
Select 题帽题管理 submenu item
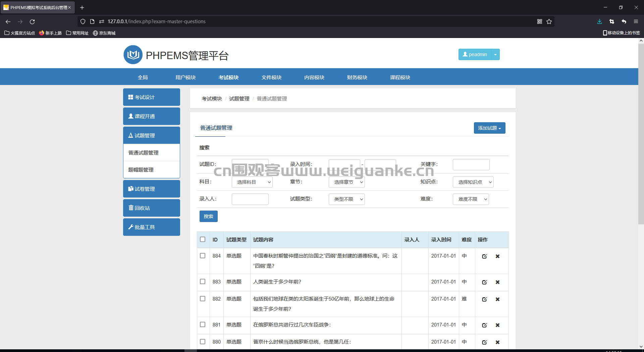point(152,170)
